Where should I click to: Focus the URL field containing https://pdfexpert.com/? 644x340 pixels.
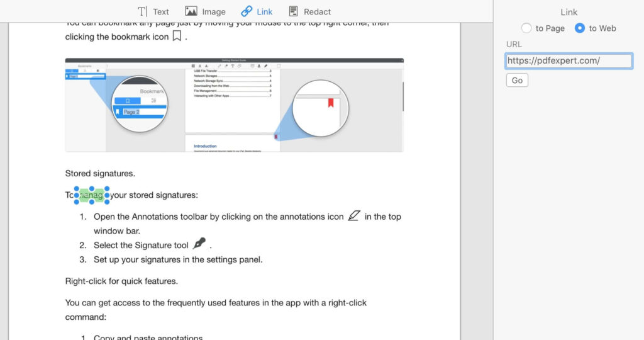(569, 61)
